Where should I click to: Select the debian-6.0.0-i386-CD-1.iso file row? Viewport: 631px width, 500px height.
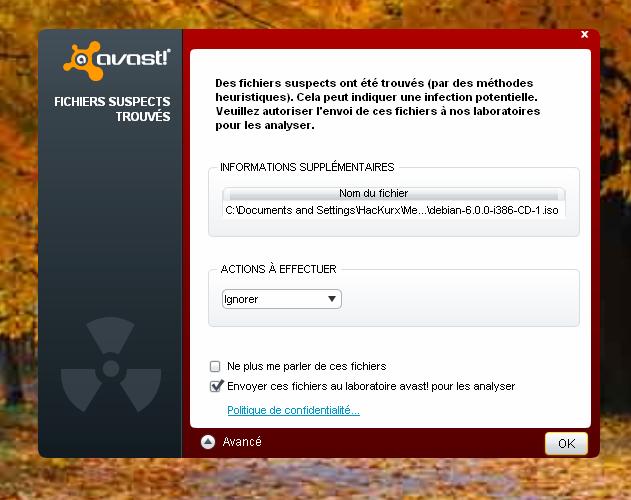pos(393,210)
